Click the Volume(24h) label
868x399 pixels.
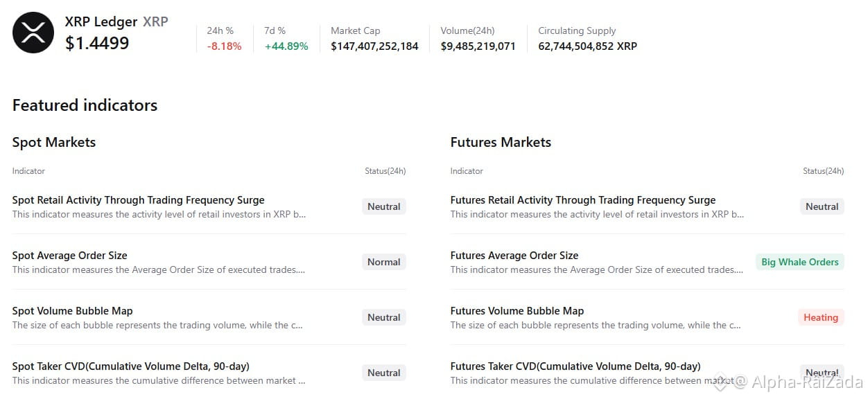point(468,30)
